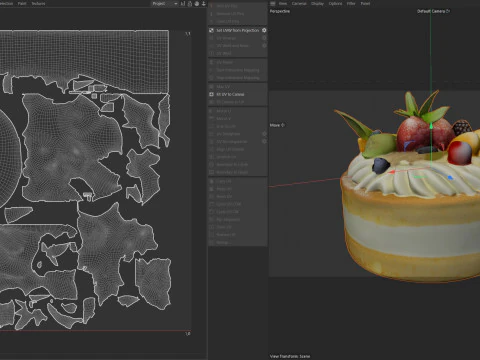
Task: Click the Boundary to Square icon
Action: [x=211, y=172]
